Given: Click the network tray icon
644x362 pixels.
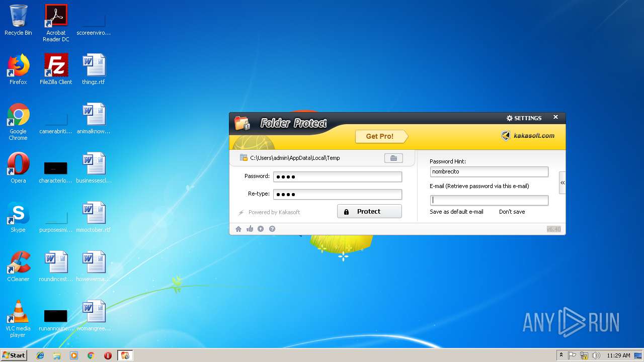Looking at the screenshot, I should click(x=584, y=355).
